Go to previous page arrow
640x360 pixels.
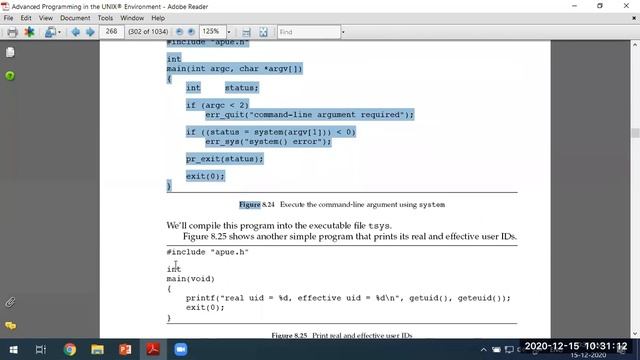click(x=76, y=32)
